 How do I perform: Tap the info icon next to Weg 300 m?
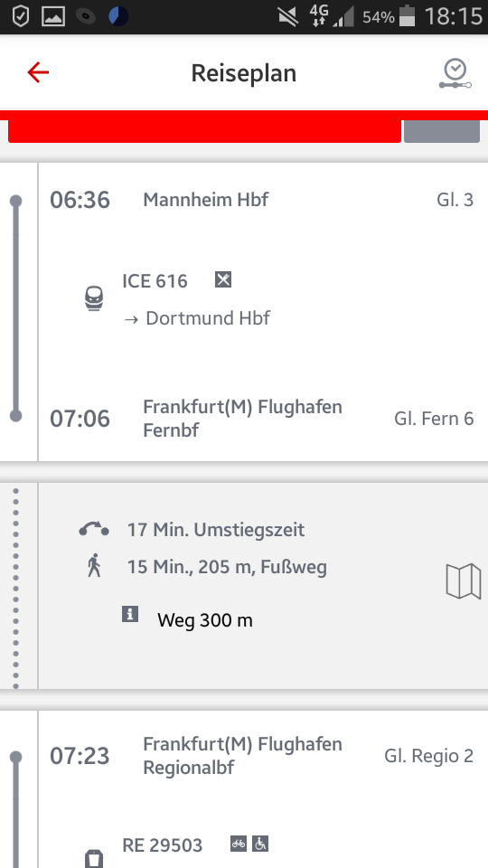(x=130, y=614)
